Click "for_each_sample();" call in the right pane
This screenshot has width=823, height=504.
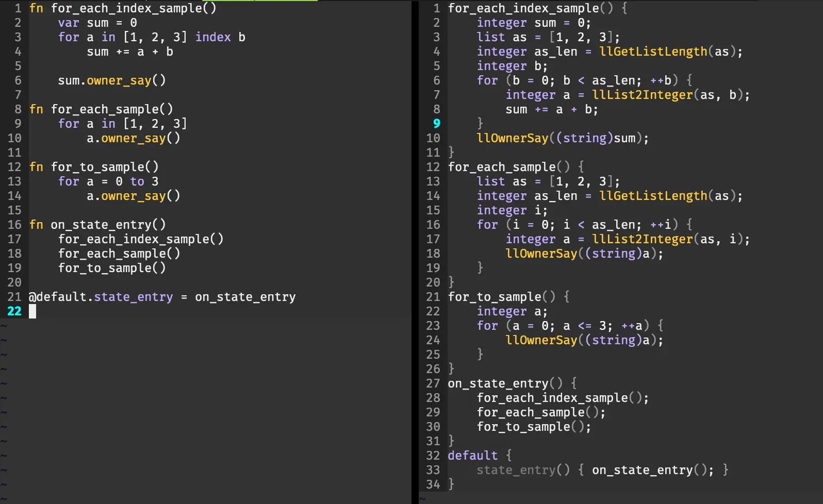(x=541, y=412)
